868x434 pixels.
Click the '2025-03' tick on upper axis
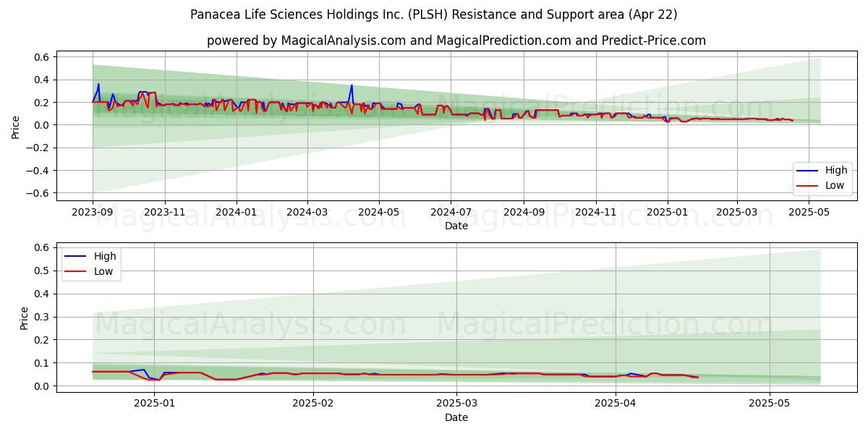[x=737, y=212]
